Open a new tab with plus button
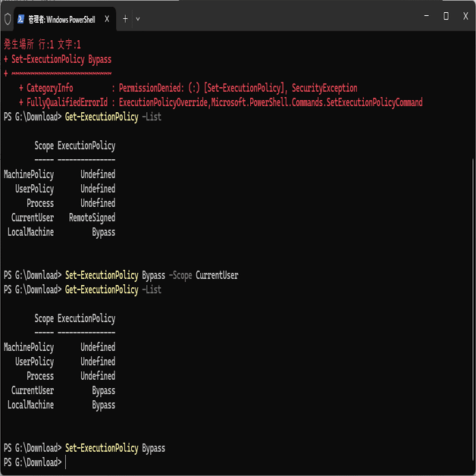This screenshot has height=476, width=476. tap(125, 18)
